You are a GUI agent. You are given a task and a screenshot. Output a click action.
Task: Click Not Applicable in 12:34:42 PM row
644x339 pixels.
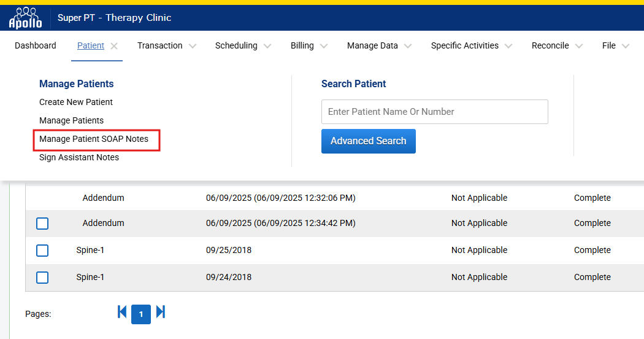click(x=479, y=223)
